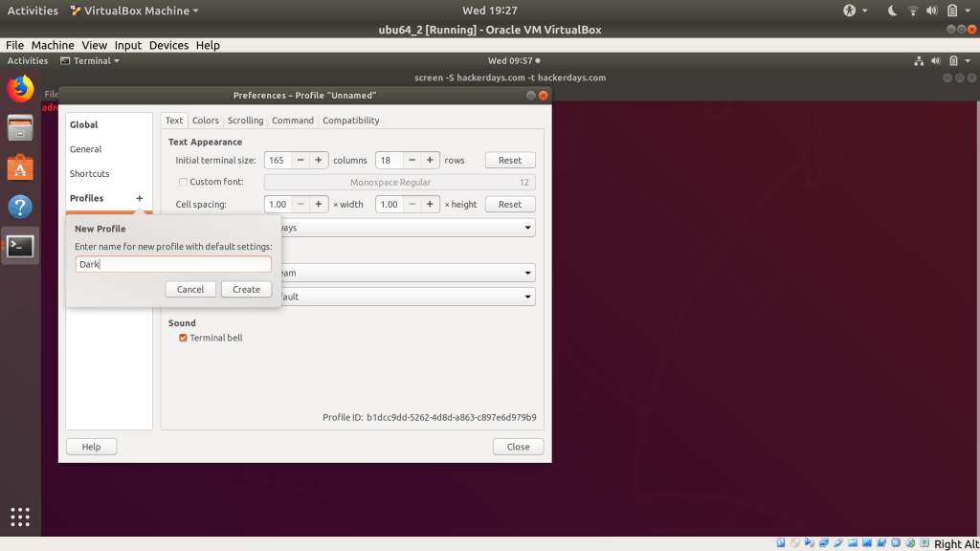Click the hard disk activity status icon
This screenshot has width=980, height=551.
click(781, 541)
